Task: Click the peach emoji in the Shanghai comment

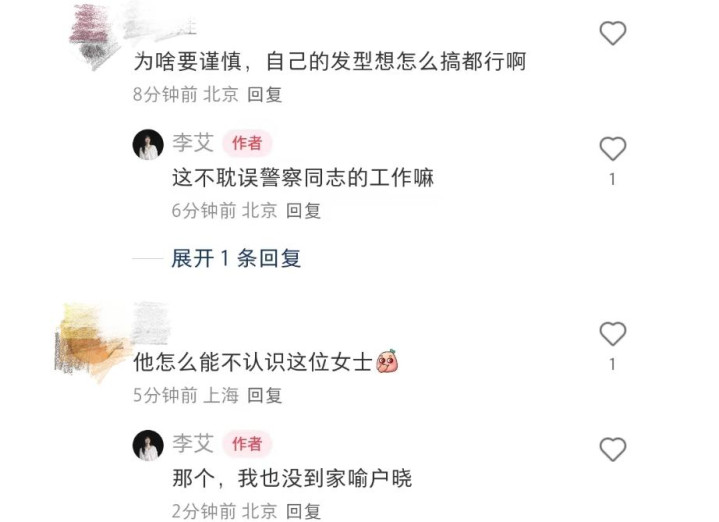Action: tap(387, 361)
